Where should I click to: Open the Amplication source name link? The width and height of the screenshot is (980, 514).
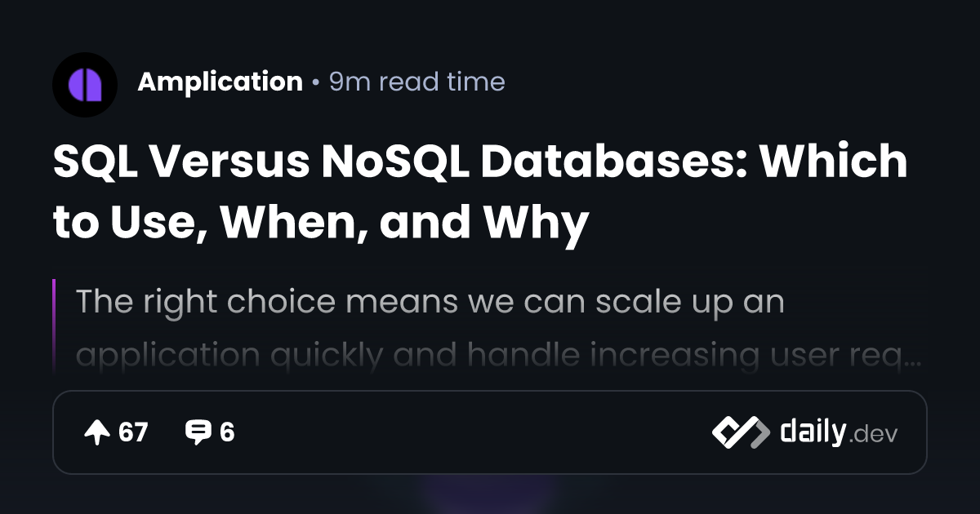tap(220, 82)
